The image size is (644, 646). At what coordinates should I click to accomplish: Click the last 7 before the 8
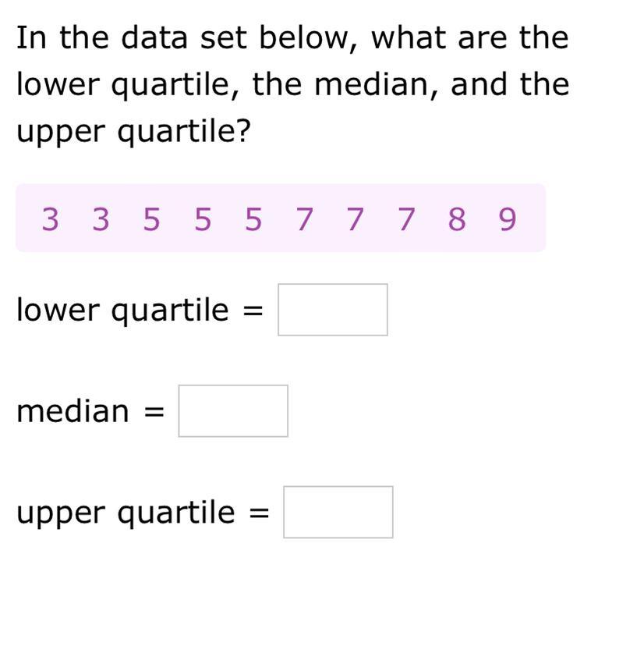tap(406, 219)
